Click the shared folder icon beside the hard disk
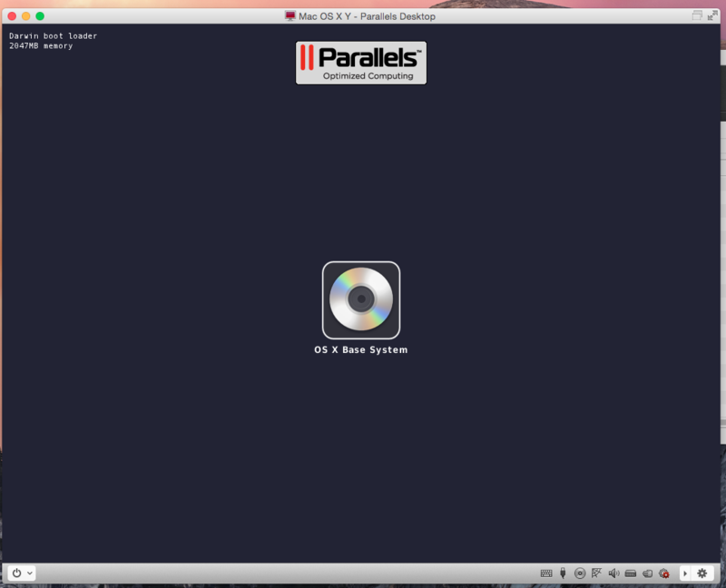The image size is (726, 588). [x=647, y=573]
